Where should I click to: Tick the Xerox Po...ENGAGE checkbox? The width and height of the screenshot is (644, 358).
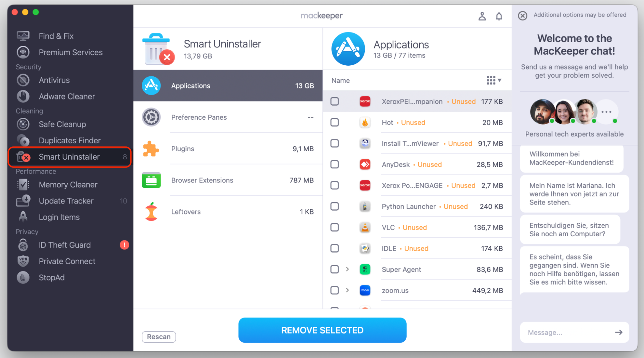(x=334, y=185)
